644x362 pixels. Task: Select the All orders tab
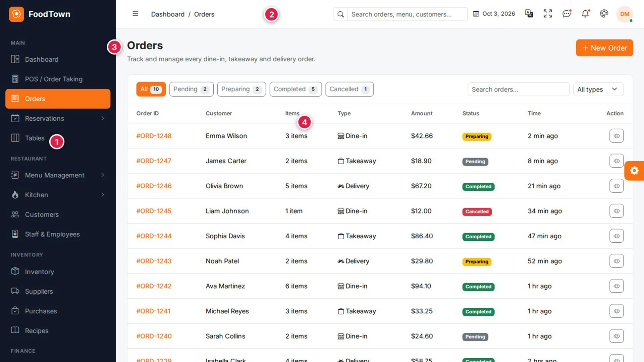[x=151, y=89]
